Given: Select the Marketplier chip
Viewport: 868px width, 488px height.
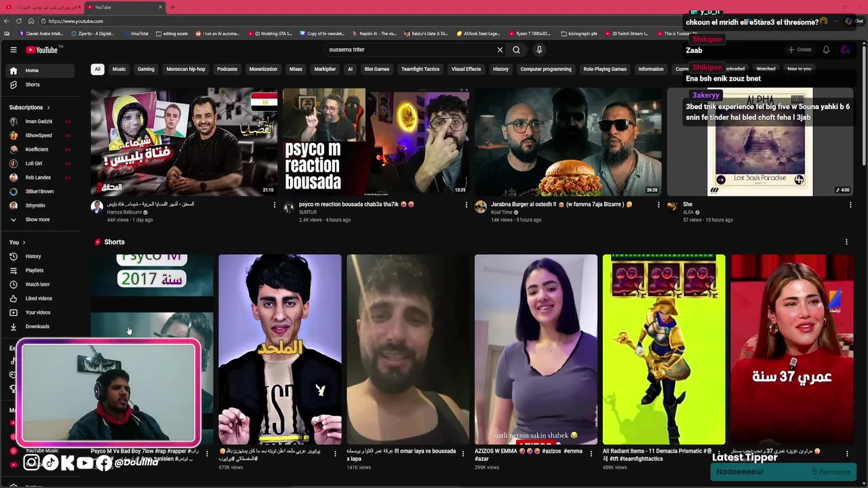Looking at the screenshot, I should (x=325, y=69).
